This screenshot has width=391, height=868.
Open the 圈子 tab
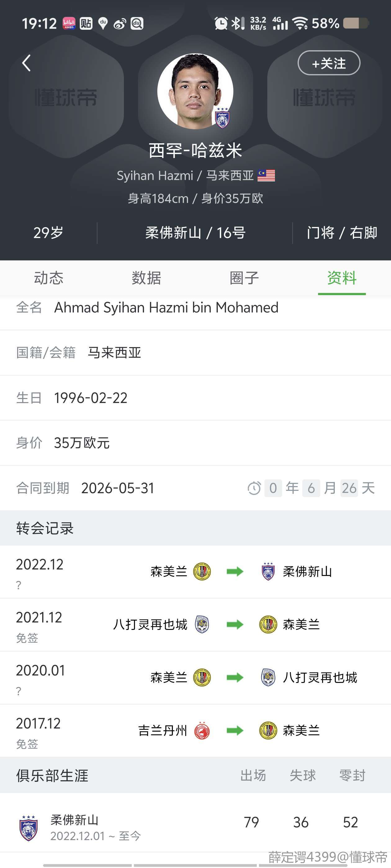click(244, 278)
